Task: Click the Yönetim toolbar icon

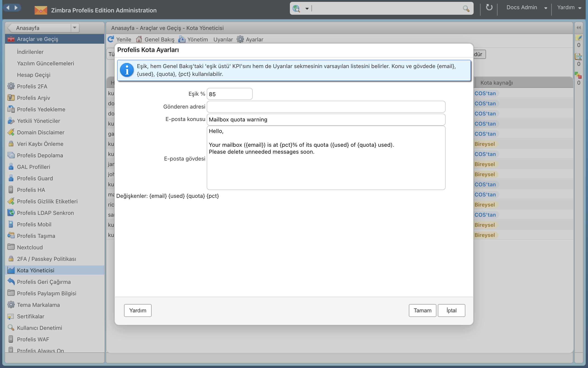Action: tap(182, 39)
